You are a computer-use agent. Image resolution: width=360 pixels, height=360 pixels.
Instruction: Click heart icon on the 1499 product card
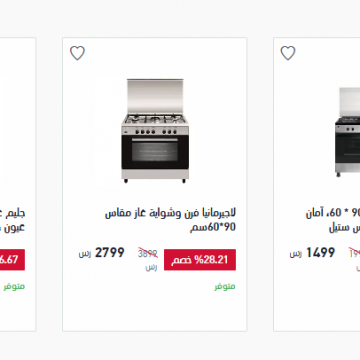coord(288,53)
